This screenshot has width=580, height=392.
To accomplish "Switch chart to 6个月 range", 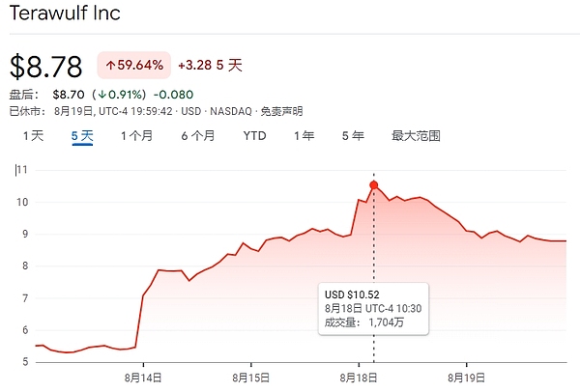I will pos(198,136).
